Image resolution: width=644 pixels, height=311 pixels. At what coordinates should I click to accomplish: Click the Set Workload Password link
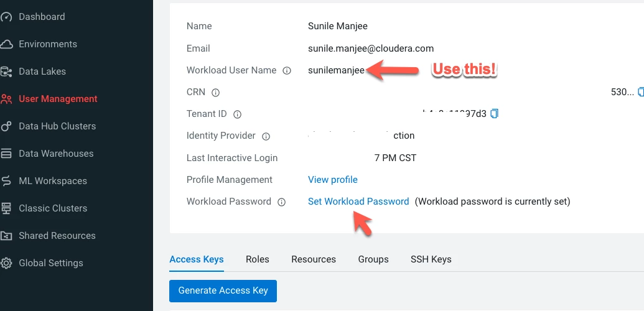coord(358,202)
